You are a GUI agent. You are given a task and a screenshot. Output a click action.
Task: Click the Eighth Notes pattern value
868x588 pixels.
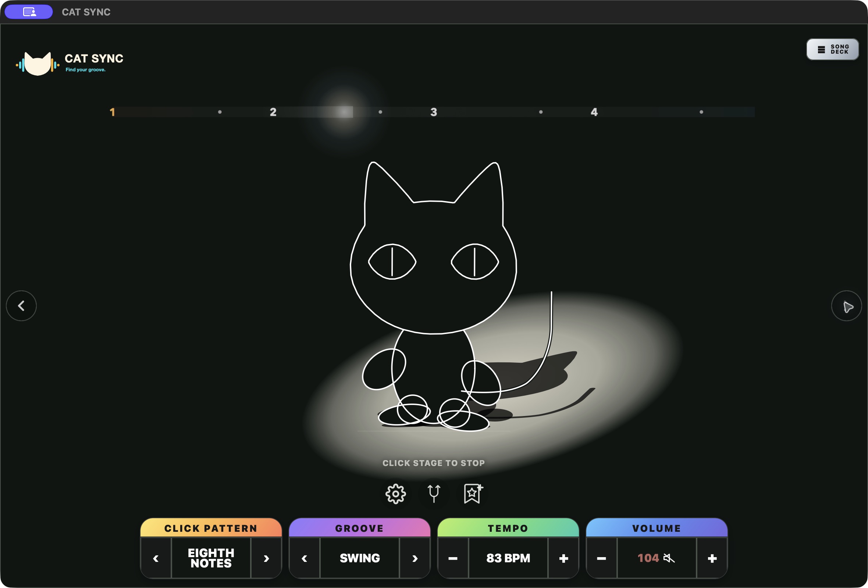pyautogui.click(x=211, y=558)
